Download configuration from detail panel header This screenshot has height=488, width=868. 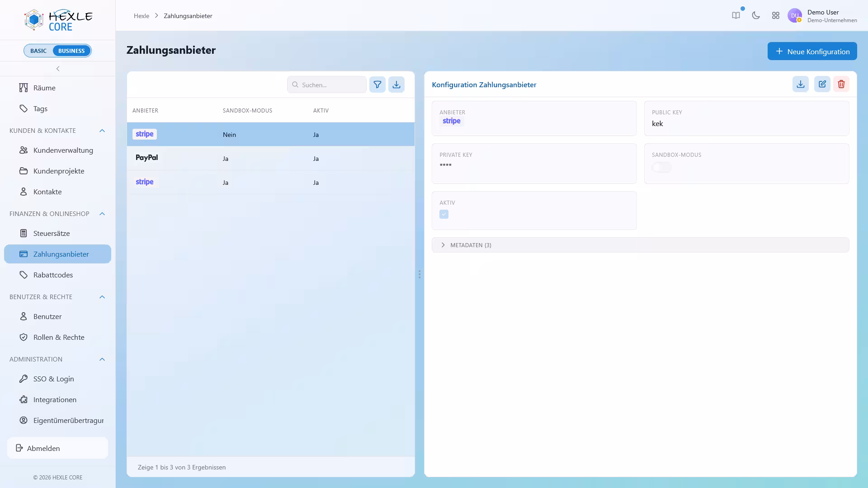point(800,84)
